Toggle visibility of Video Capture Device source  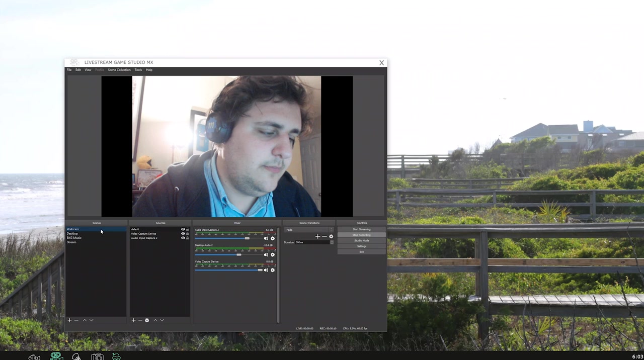[x=183, y=234]
